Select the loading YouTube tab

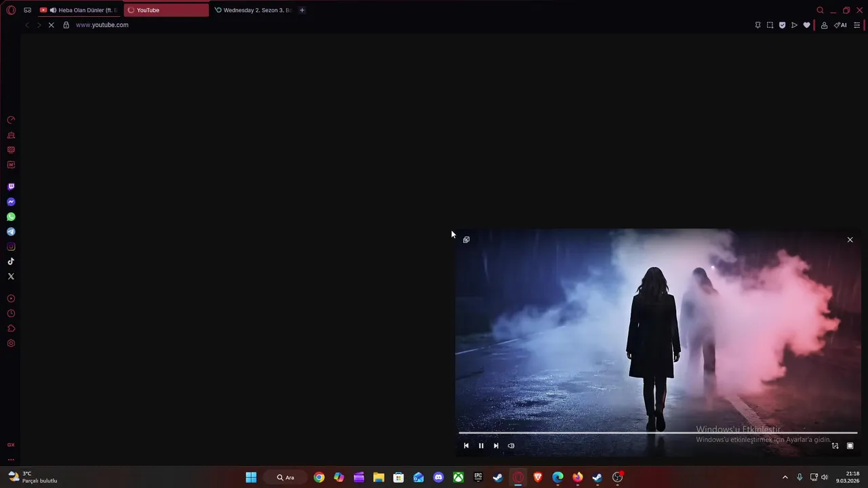166,10
